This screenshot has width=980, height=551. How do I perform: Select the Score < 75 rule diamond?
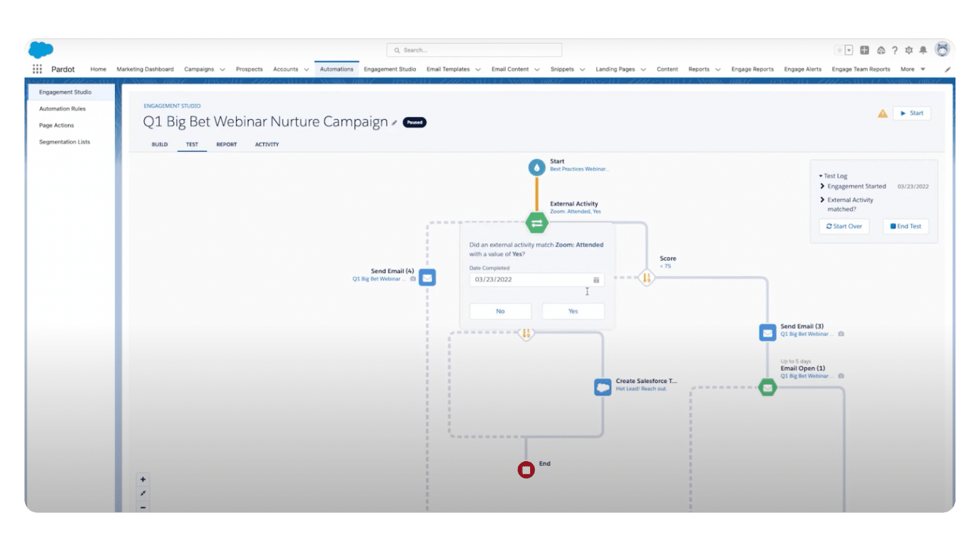(x=647, y=278)
